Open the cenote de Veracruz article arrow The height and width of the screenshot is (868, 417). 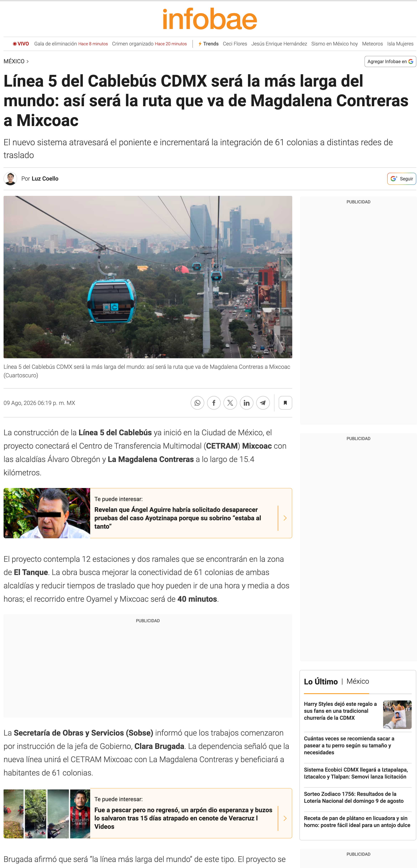pos(285,818)
